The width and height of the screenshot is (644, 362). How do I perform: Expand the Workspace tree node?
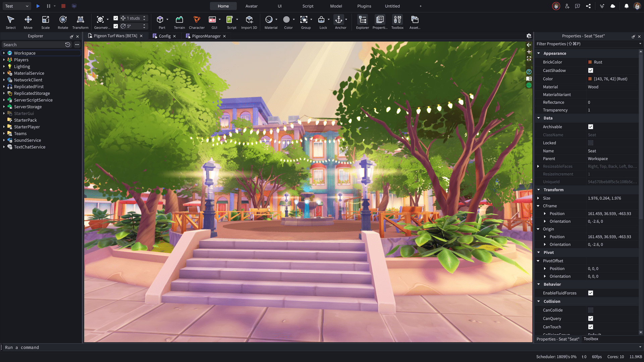click(4, 53)
